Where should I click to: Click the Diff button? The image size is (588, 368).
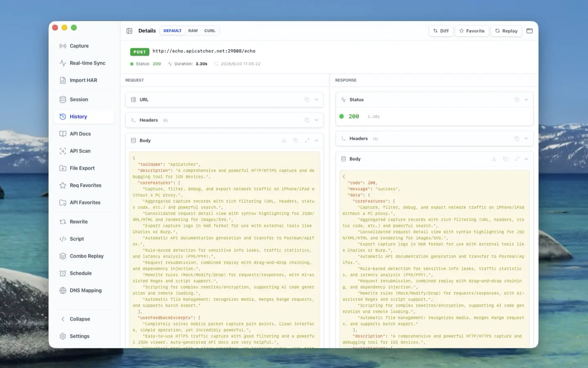point(441,31)
